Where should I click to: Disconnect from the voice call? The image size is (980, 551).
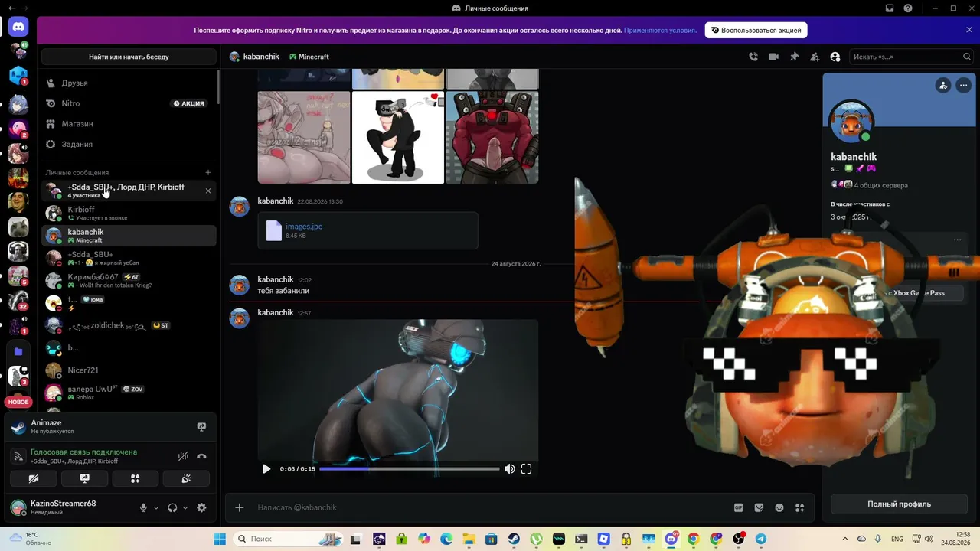click(201, 456)
